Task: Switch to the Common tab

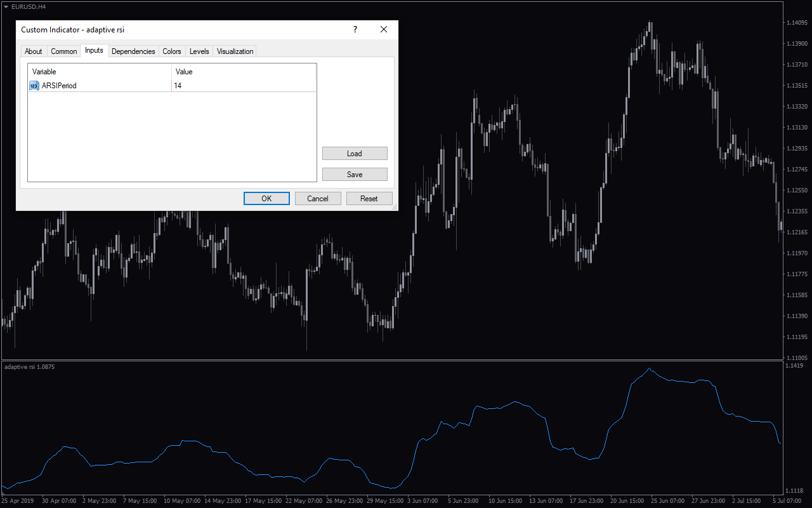Action: click(x=64, y=51)
